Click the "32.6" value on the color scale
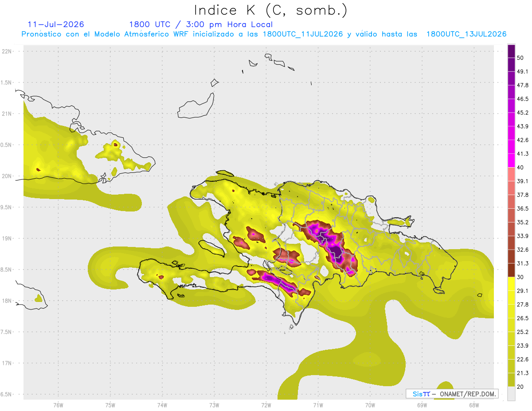The image size is (532, 411). 523,250
